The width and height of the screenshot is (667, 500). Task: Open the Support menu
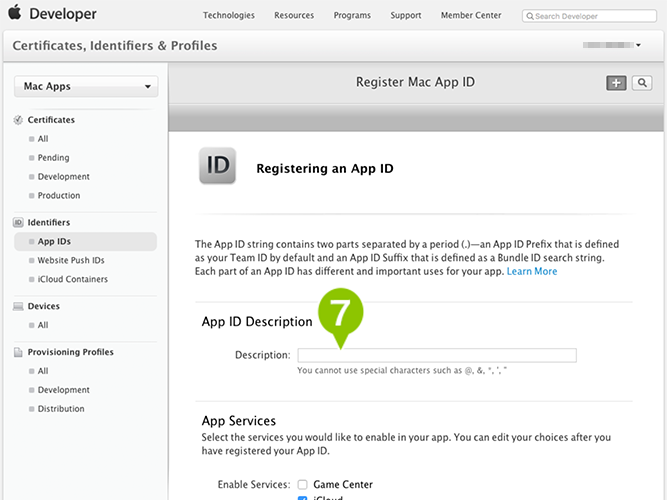pos(406,15)
